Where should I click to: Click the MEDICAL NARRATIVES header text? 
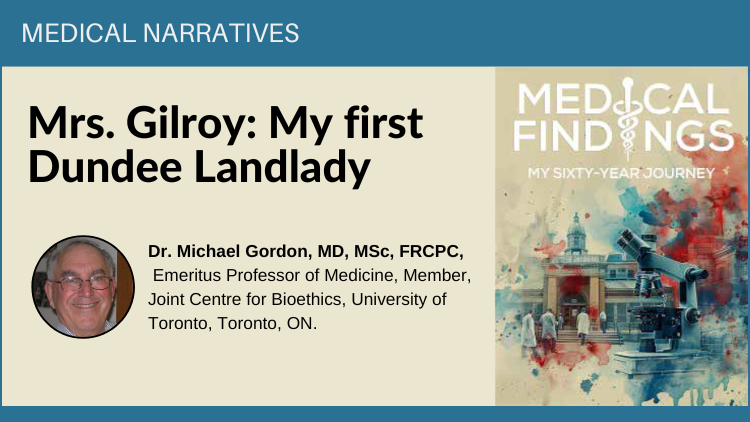[x=160, y=33]
